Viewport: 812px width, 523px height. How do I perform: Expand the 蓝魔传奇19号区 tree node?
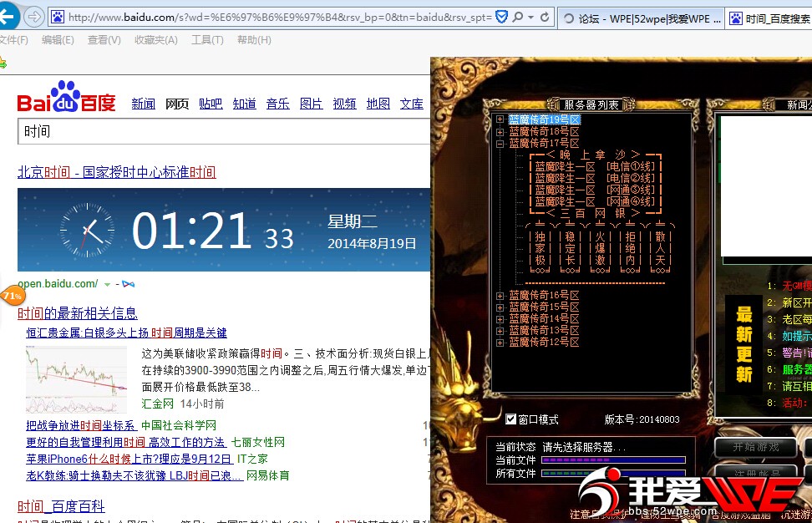[x=500, y=119]
